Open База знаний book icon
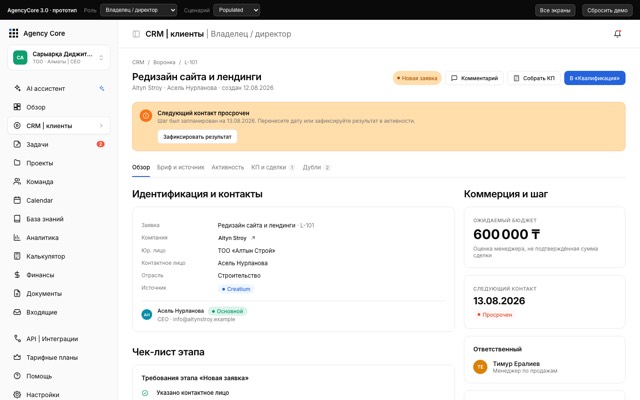 point(17,219)
